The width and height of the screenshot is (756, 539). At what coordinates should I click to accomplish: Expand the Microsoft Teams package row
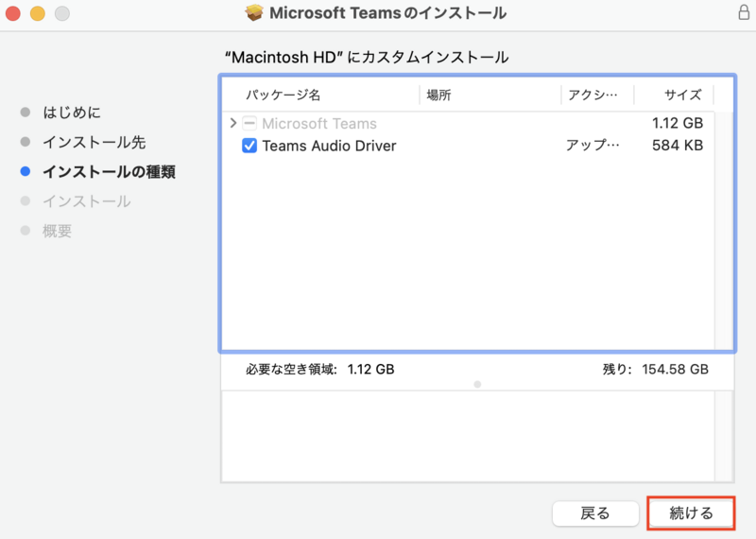coord(233,124)
